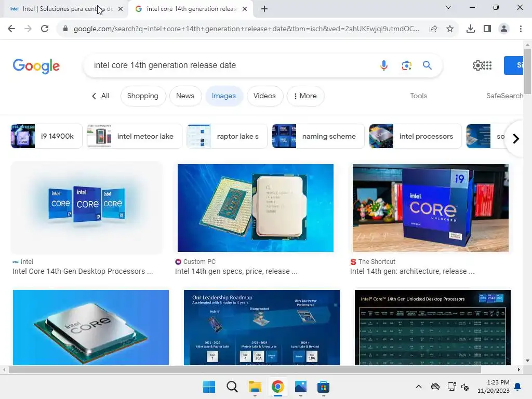
Task: Open the three Intel Core badges image
Action: pos(87,208)
